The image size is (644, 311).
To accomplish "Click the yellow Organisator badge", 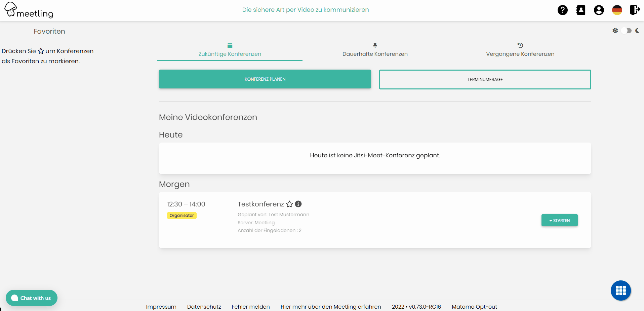I will [182, 216].
